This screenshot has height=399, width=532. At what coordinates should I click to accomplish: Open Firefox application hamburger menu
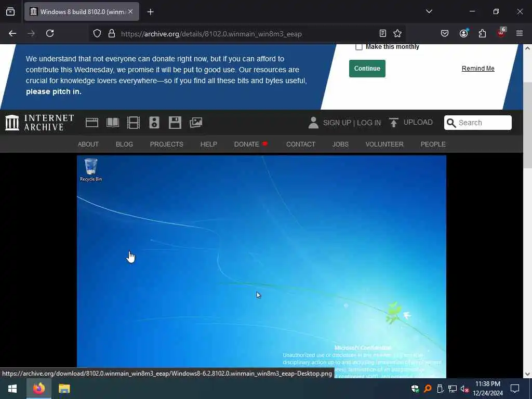coord(520,33)
